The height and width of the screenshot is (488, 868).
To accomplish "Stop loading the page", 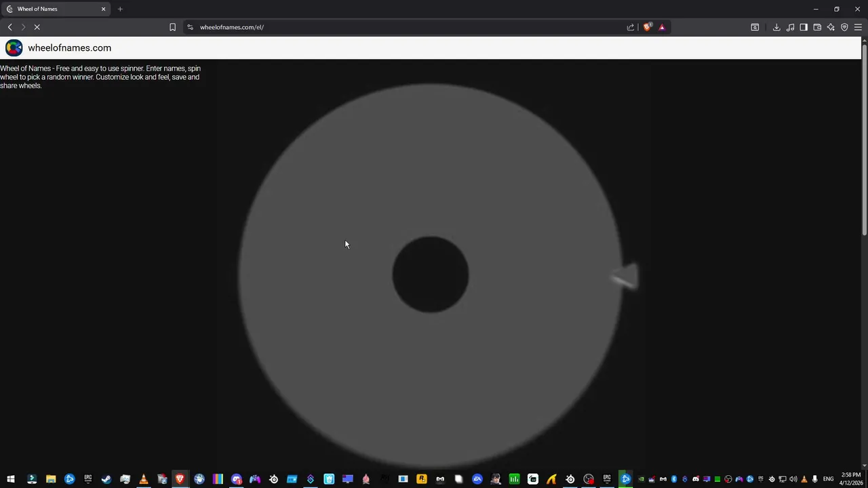I will click(37, 27).
